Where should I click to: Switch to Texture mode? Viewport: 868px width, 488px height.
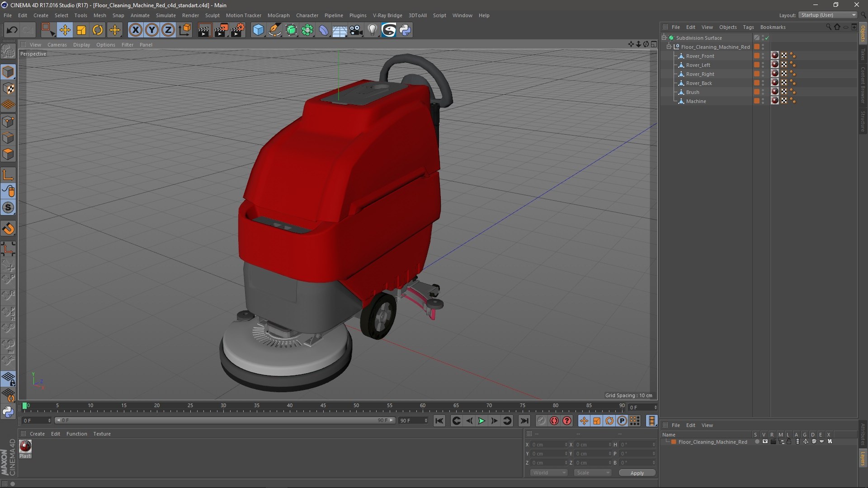point(8,89)
